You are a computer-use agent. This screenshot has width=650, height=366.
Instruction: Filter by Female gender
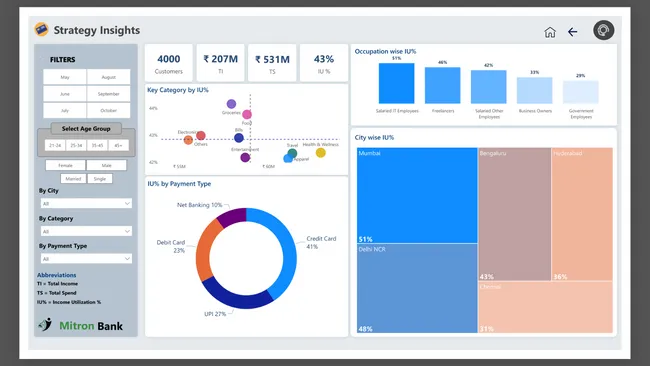[x=65, y=165]
